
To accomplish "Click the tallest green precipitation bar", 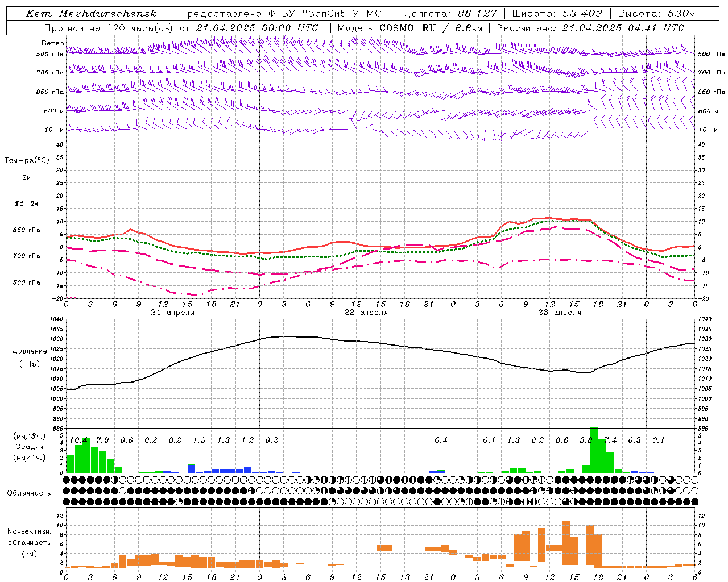I will [x=594, y=450].
